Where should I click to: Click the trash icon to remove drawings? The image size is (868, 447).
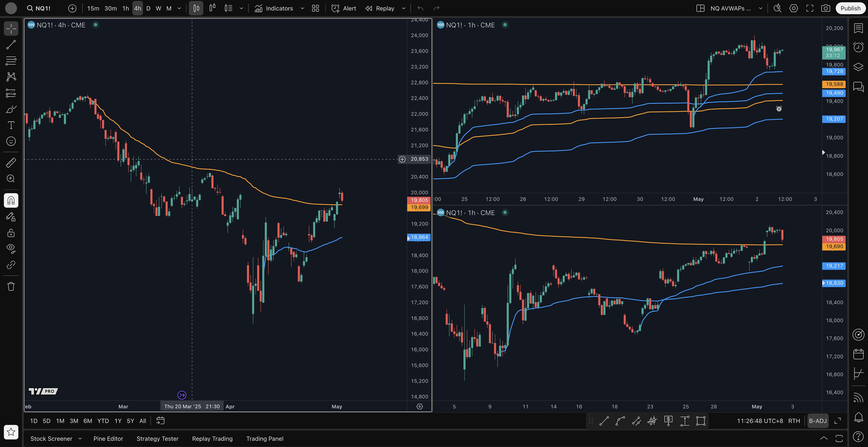click(x=11, y=286)
